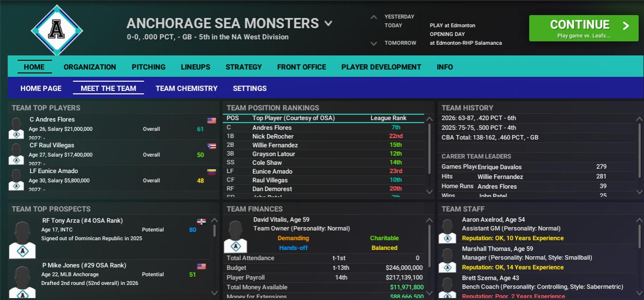Click Tony Arza's player portrait

click(x=22, y=239)
